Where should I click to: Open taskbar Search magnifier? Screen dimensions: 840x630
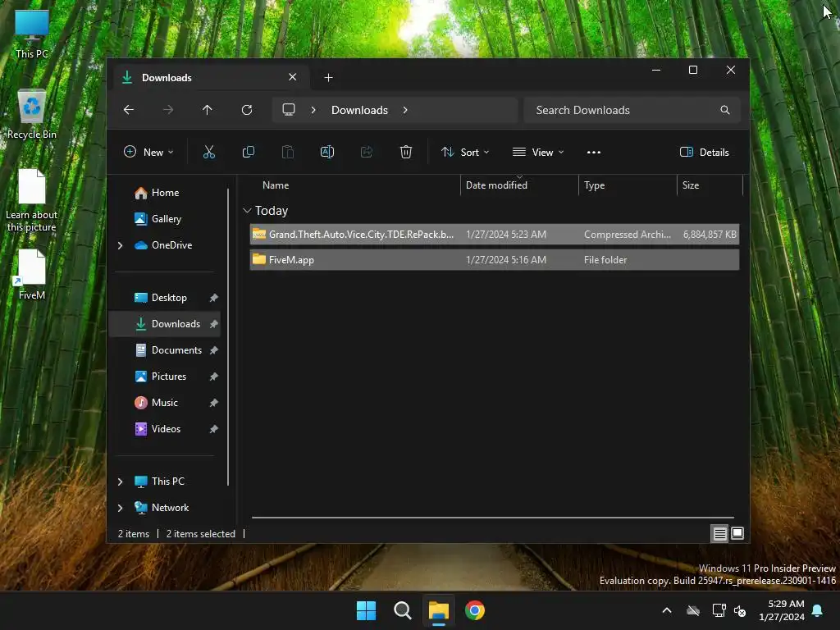(402, 610)
